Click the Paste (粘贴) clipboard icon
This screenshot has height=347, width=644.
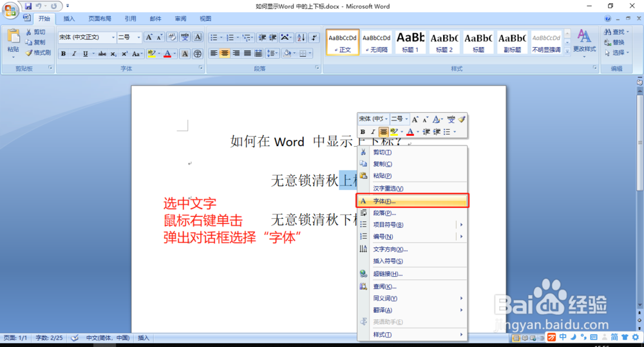pos(13,37)
